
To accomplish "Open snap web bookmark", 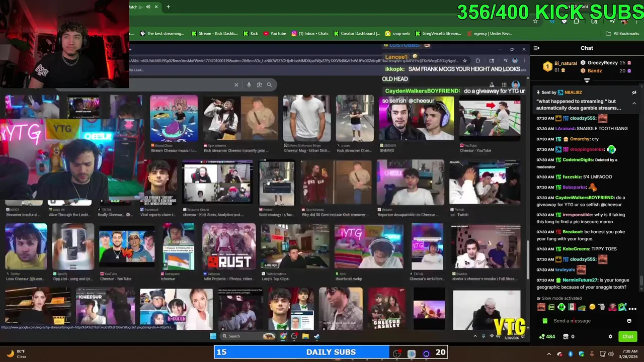I will (397, 33).
